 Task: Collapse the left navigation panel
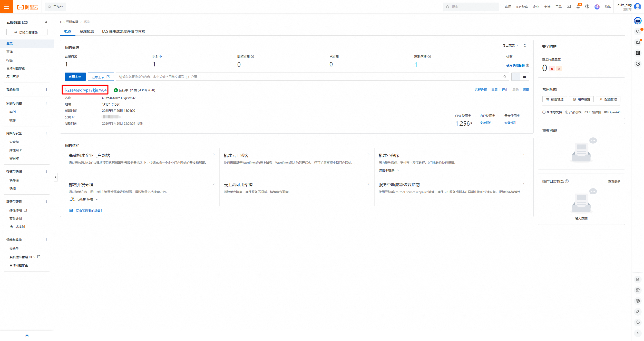pos(56,177)
